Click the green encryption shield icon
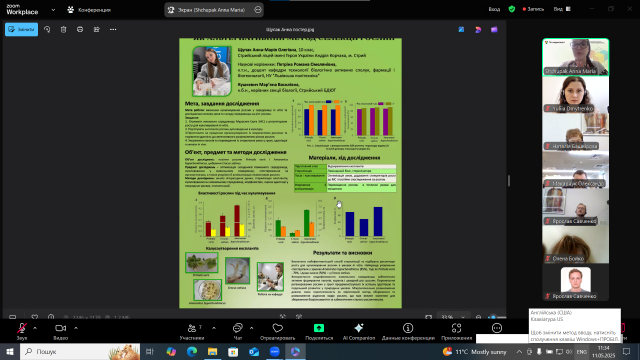 512,9
